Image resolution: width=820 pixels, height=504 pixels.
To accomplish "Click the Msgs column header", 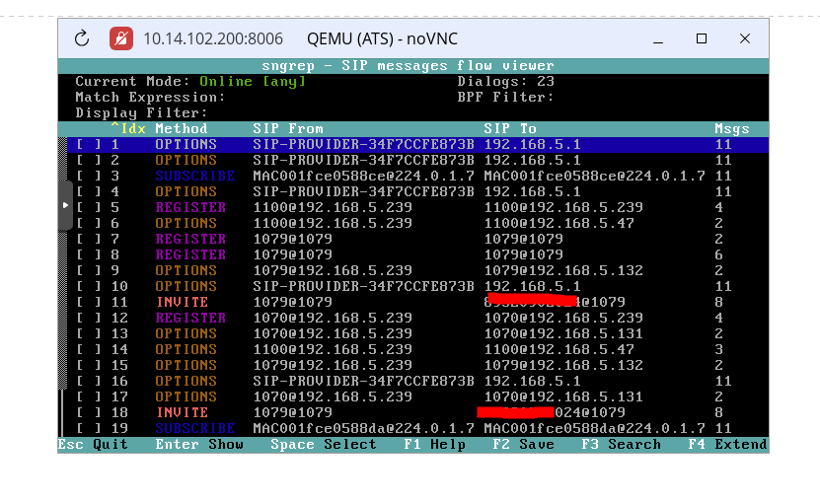I will pos(731,128).
